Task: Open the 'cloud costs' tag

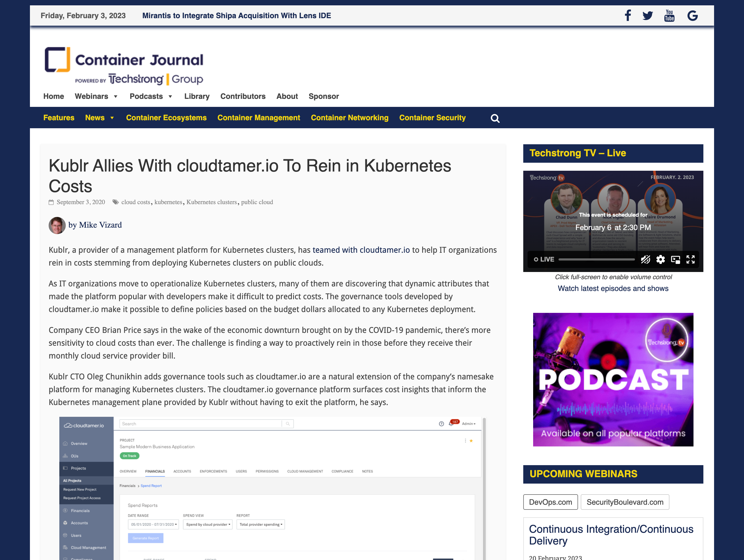Action: pos(135,202)
